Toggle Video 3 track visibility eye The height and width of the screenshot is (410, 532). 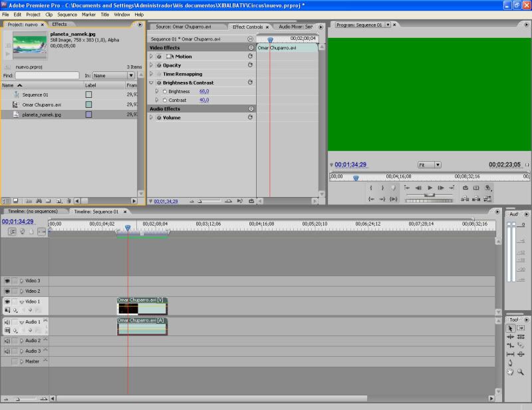coord(7,281)
